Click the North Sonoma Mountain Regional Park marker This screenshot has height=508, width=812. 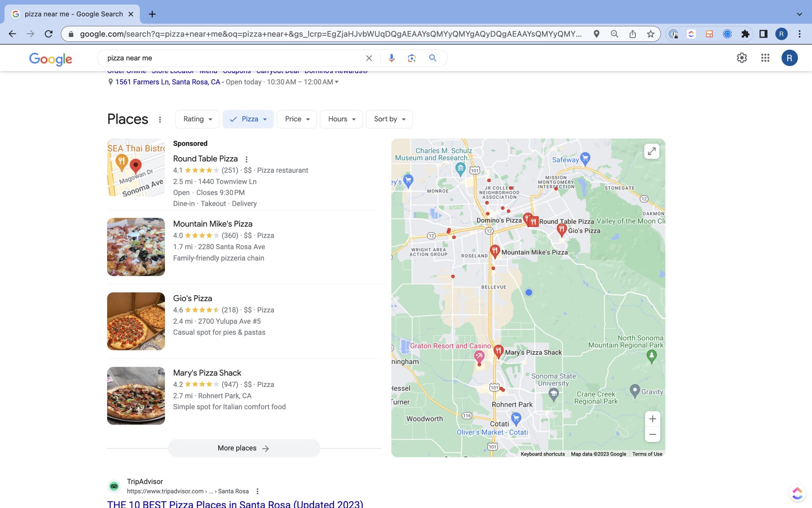pos(651,356)
